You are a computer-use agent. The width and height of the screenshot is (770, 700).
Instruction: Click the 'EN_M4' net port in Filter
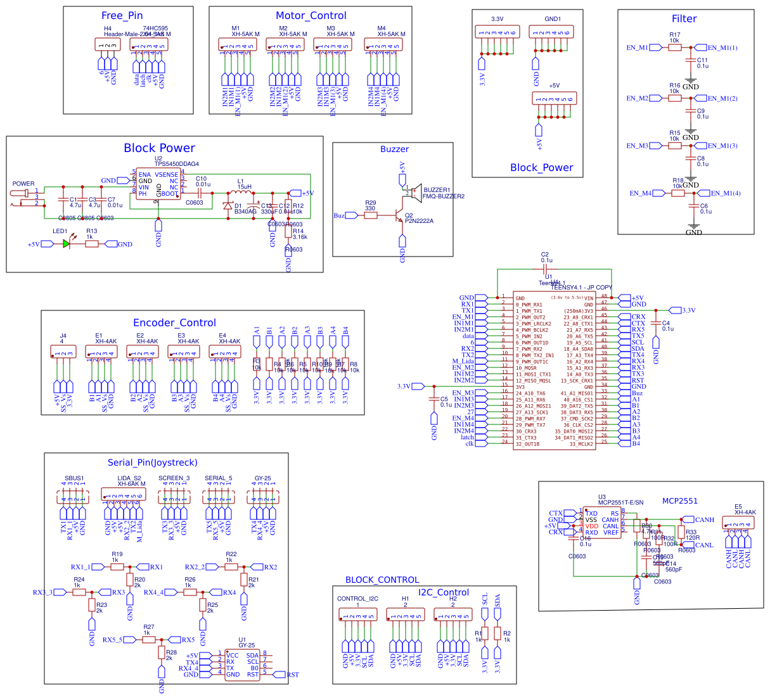click(x=646, y=193)
